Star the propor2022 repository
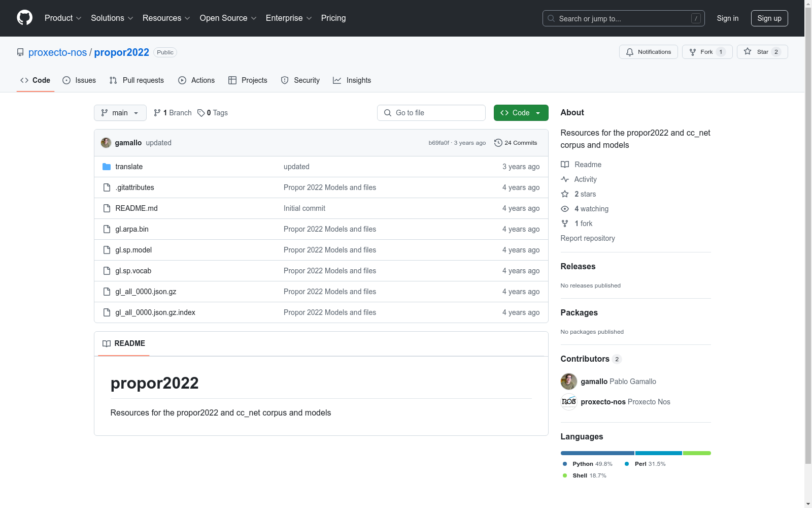Viewport: 812px width, 508px height. [762, 52]
